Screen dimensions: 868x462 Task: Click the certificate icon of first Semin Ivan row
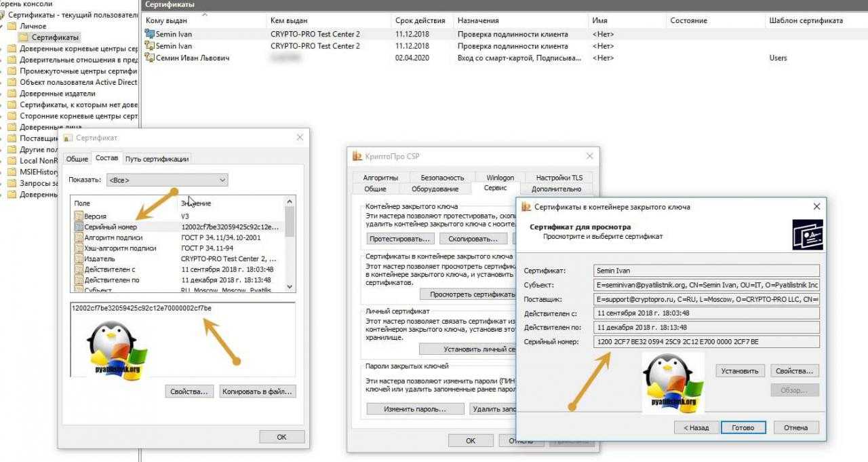pyautogui.click(x=150, y=34)
